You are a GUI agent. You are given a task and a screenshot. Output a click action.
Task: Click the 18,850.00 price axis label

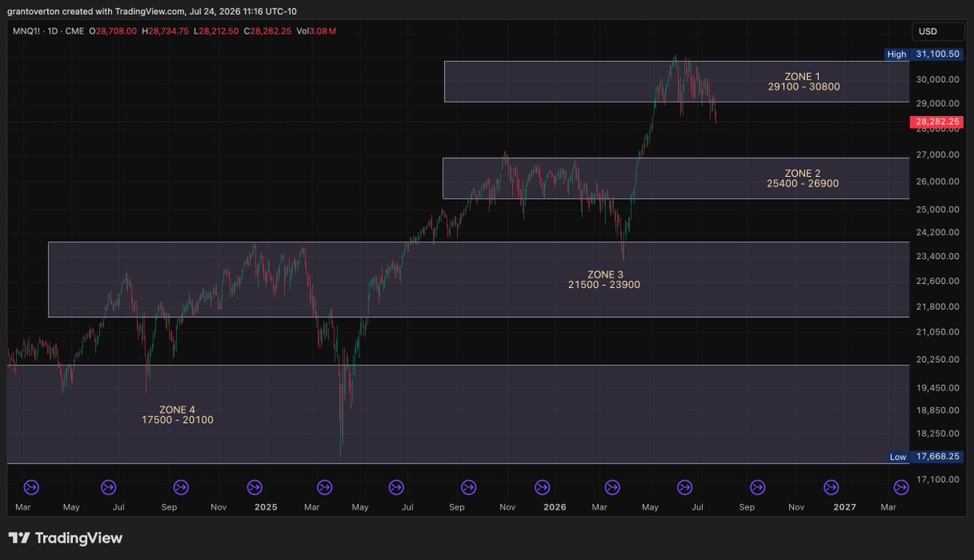(938, 411)
